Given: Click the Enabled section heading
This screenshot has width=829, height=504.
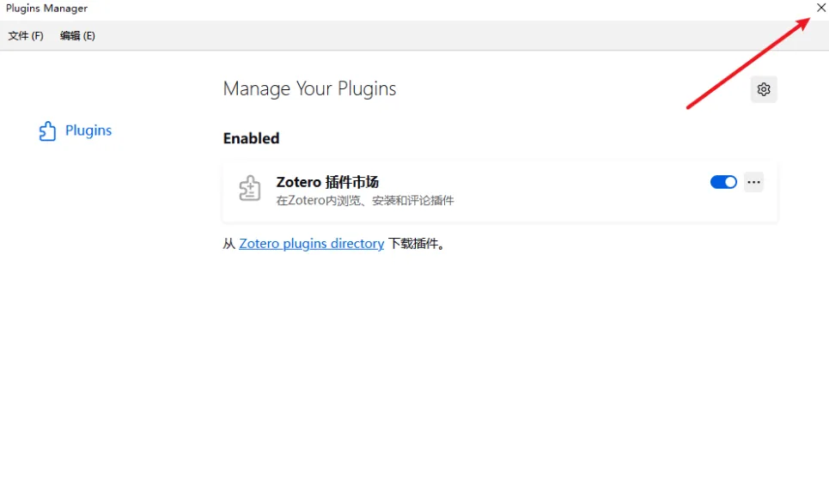Looking at the screenshot, I should (251, 138).
